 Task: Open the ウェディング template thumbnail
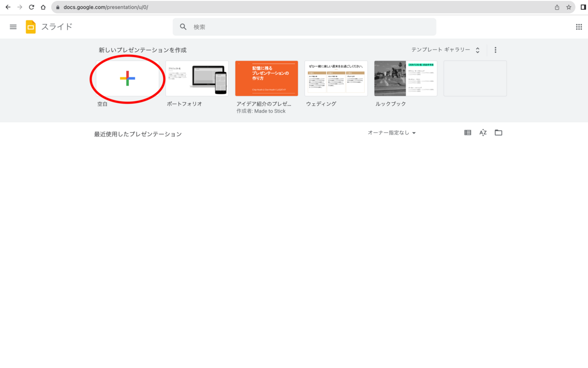(x=336, y=78)
